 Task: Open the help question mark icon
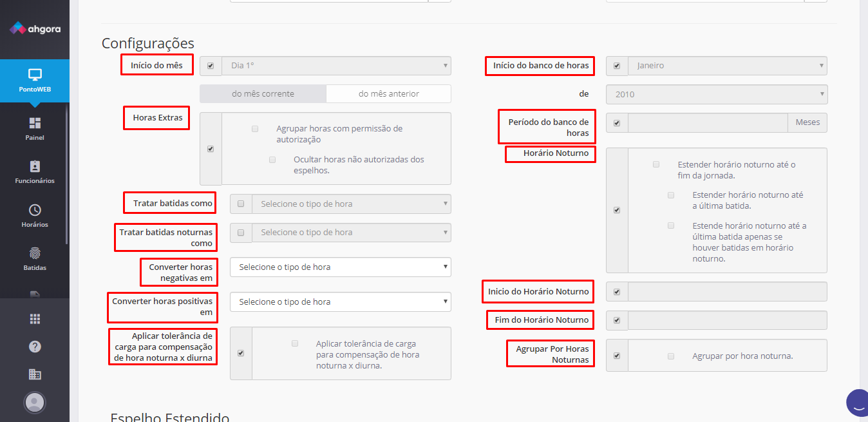tap(35, 347)
